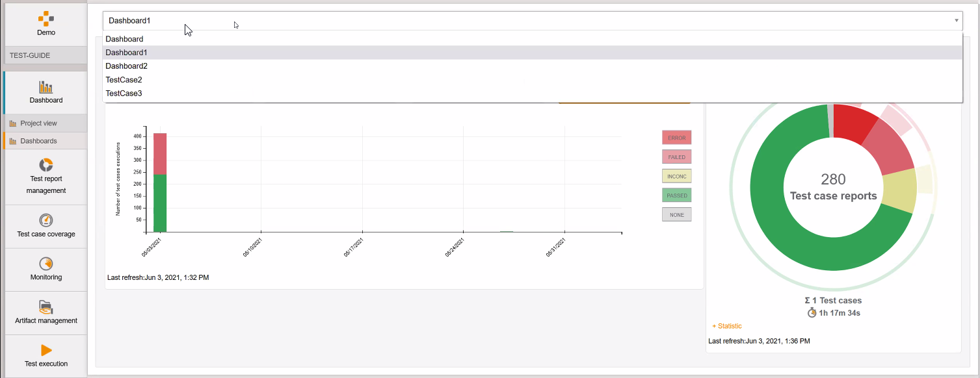This screenshot has width=980, height=378.
Task: Click the Demo logo icon
Action: click(x=46, y=18)
